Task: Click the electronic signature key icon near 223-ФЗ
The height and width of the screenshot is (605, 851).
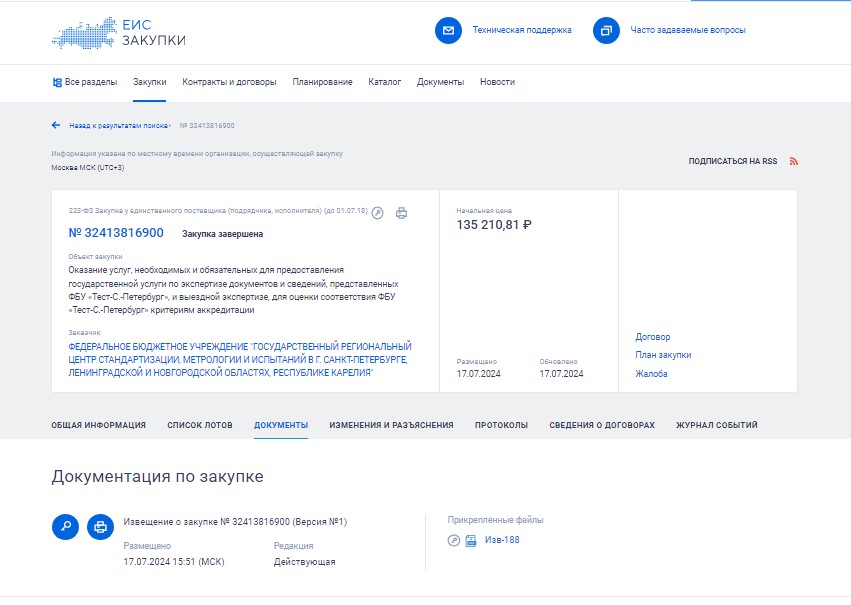Action: pos(378,212)
